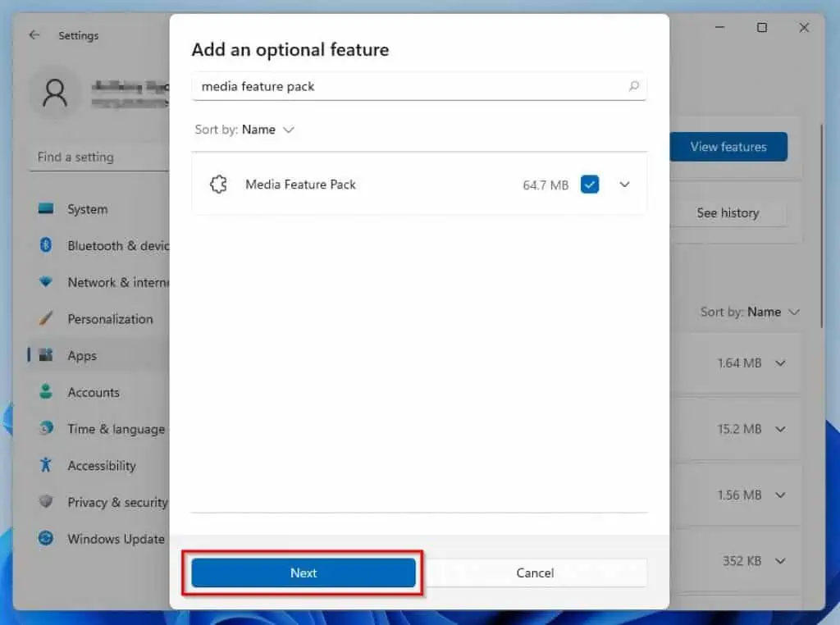Click the See history button
The image size is (840, 625).
coord(728,212)
